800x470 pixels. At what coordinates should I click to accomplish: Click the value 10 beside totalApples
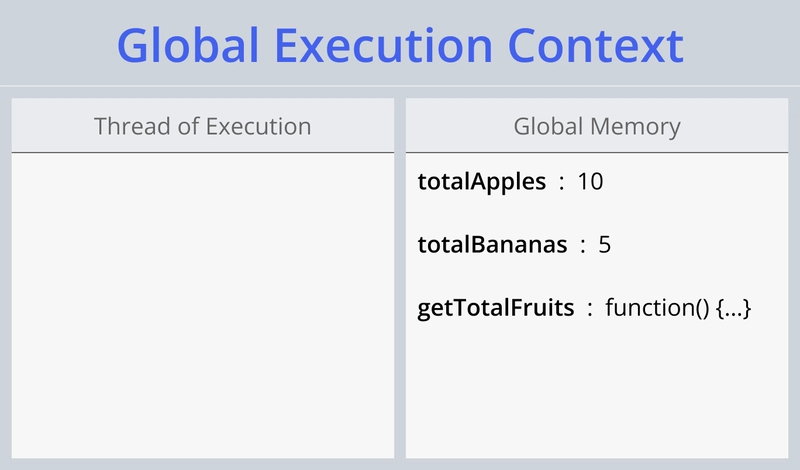590,182
